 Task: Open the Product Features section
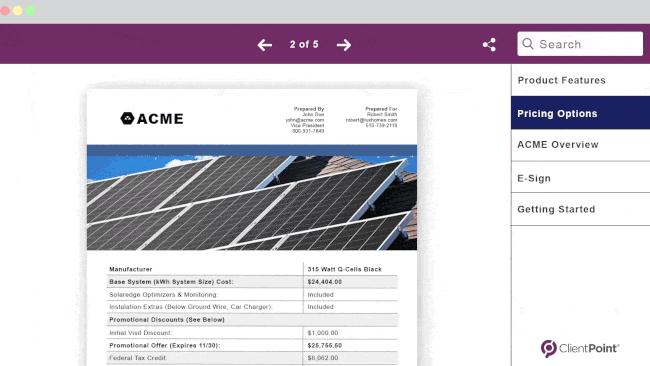click(x=580, y=80)
